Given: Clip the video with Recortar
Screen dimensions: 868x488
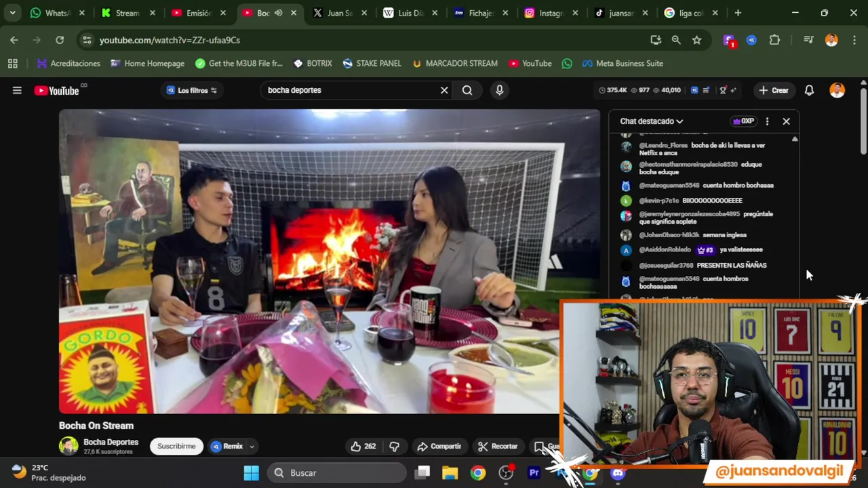Looking at the screenshot, I should [x=498, y=446].
